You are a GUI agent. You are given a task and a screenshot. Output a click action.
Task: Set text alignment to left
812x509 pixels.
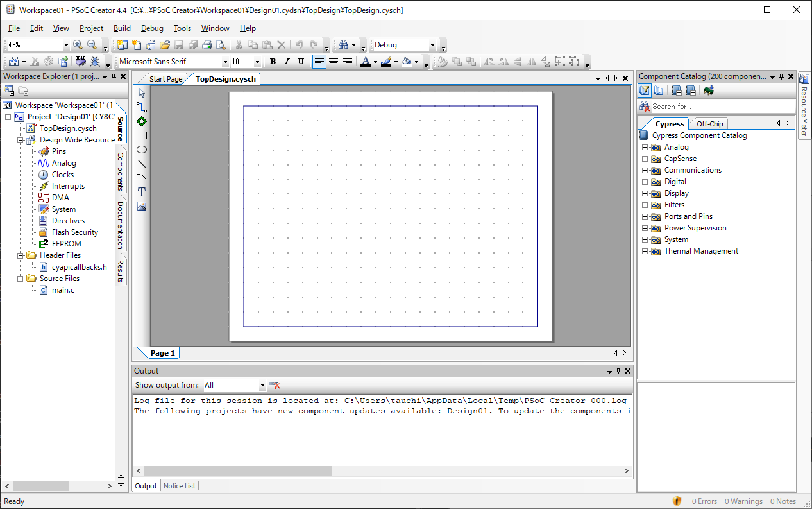pyautogui.click(x=319, y=62)
